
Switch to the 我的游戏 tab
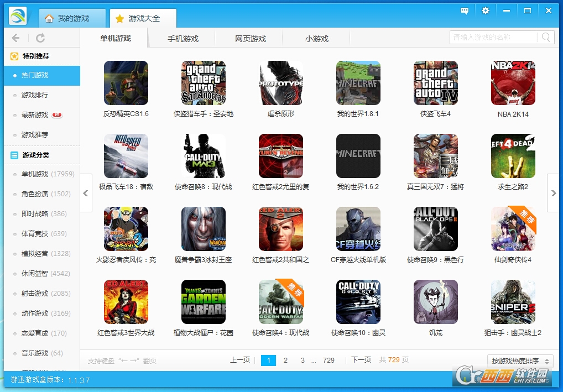[72, 18]
